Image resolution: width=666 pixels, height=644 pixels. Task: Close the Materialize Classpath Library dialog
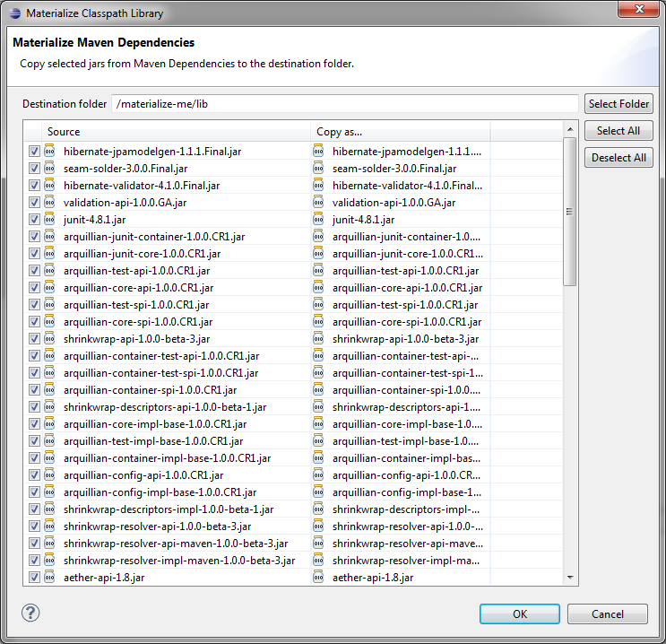click(x=639, y=9)
